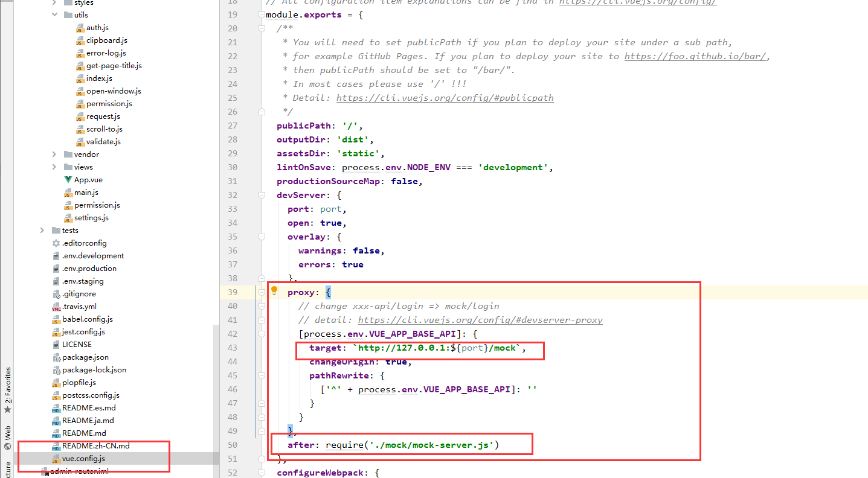The image size is (868, 478).
Task: Open the foo.github.io/bar link in comment
Action: point(696,56)
